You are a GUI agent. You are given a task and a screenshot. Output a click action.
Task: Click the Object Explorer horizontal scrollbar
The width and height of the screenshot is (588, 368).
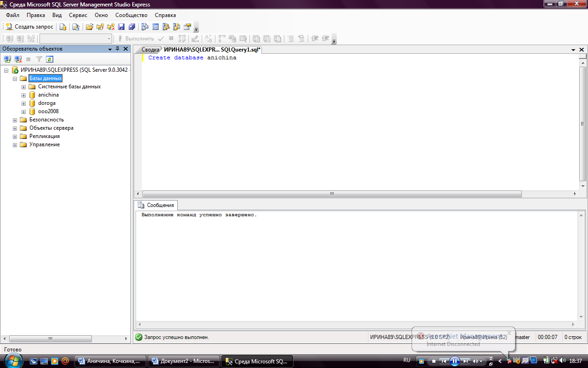[50, 339]
